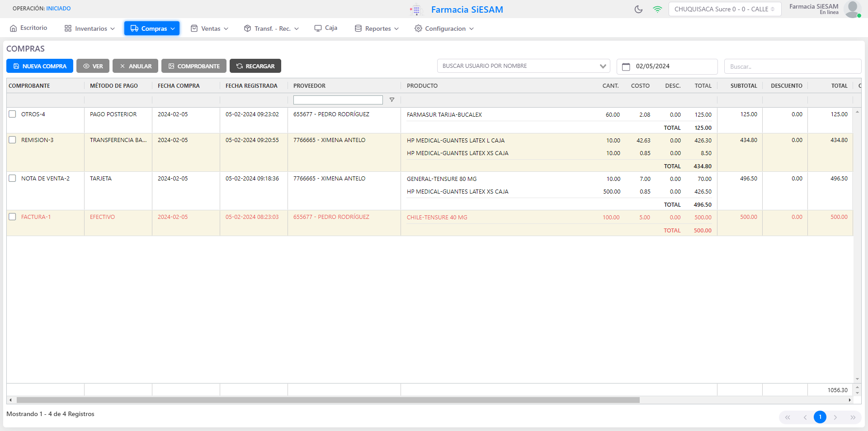Viewport: 868px width, 431px height.
Task: Open the Caja menu item
Action: 326,28
